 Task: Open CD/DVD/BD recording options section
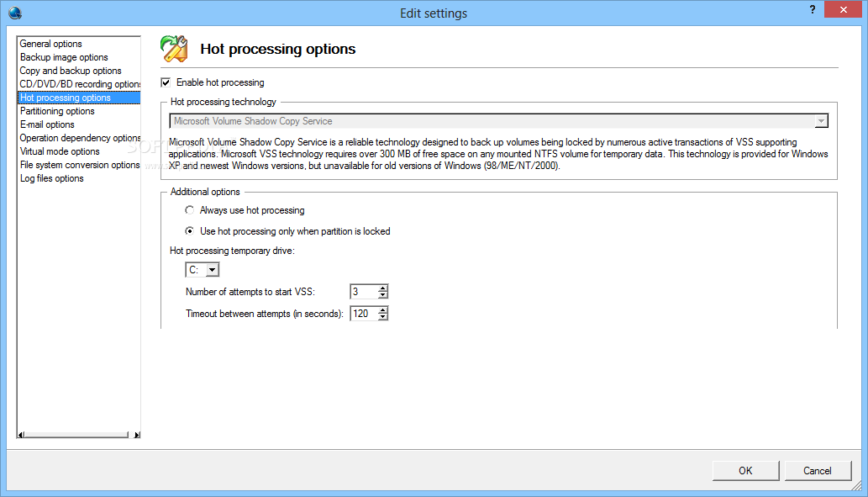point(79,84)
